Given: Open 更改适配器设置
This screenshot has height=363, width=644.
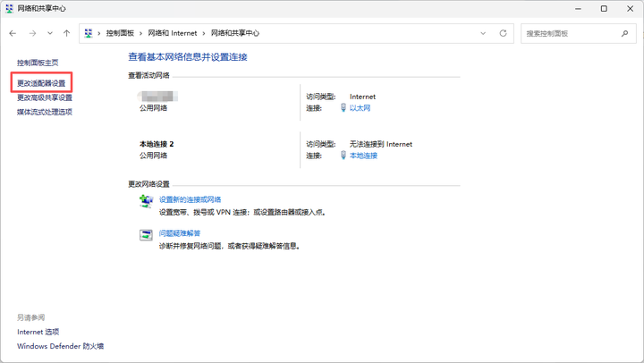Looking at the screenshot, I should click(x=41, y=83).
